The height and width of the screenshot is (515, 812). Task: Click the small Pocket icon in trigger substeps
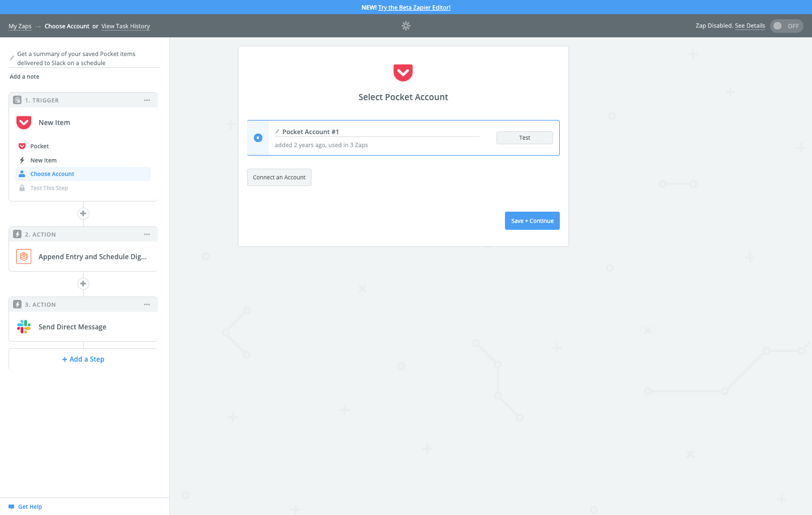tap(22, 146)
